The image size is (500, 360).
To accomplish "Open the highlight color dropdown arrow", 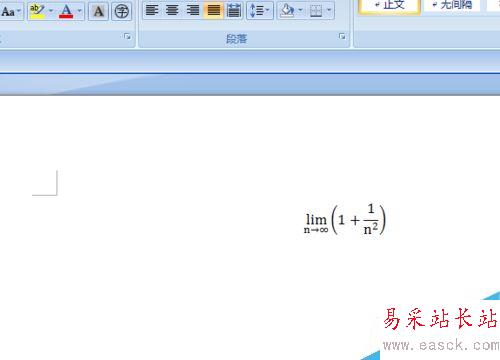I will [51, 11].
